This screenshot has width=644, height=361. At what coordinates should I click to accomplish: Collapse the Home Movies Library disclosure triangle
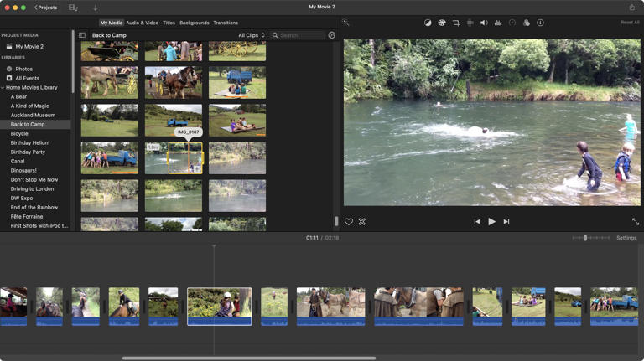(x=3, y=87)
